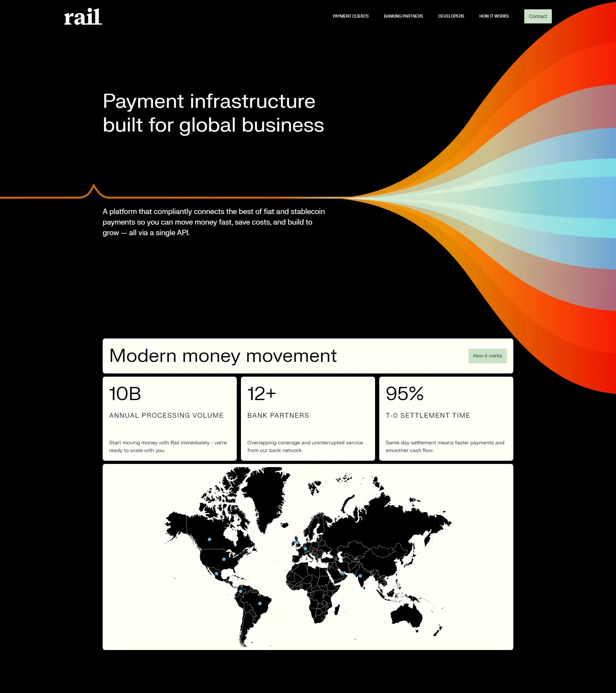616x693 pixels.
Task: Click the rail logo
Action: 83,17
